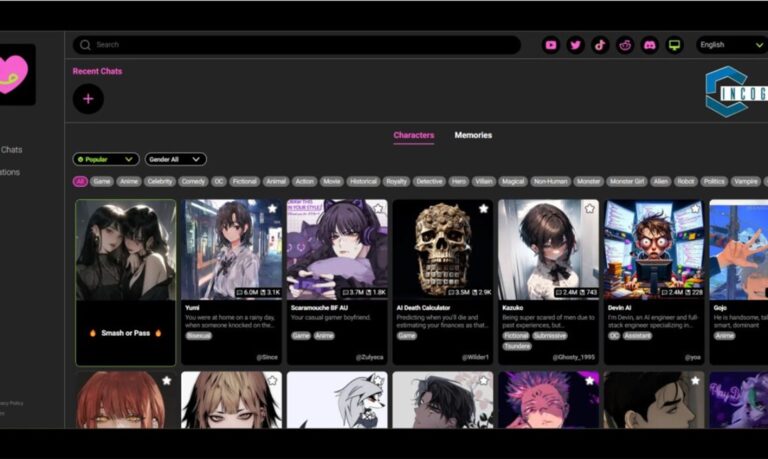
Task: Open the English language dropdown
Action: (732, 45)
